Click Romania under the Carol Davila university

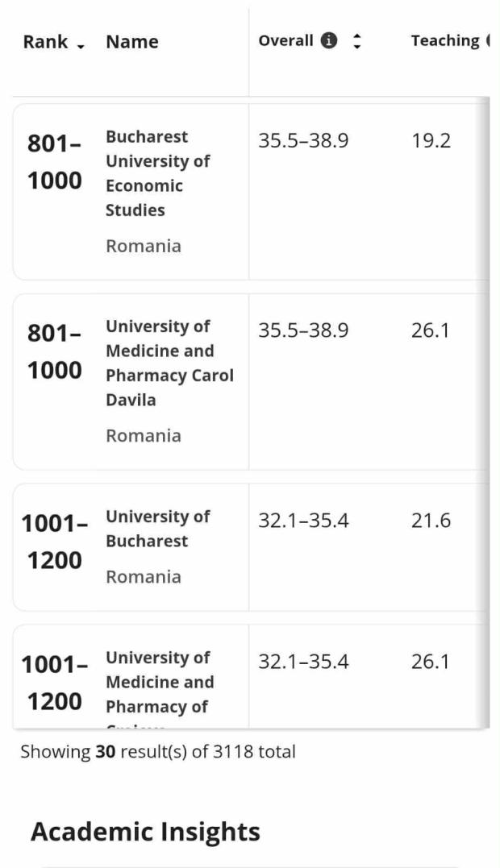144,435
